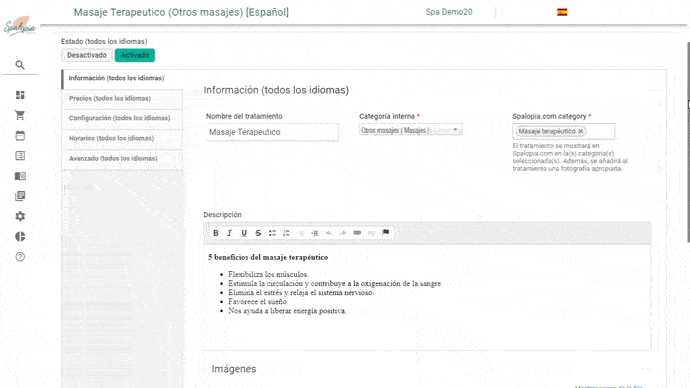Apply bold in description editor
The height and width of the screenshot is (388, 690).
tap(216, 233)
